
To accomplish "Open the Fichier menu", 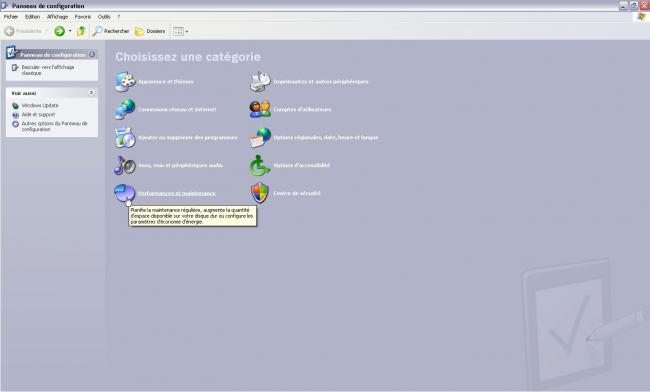I will pyautogui.click(x=11, y=17).
